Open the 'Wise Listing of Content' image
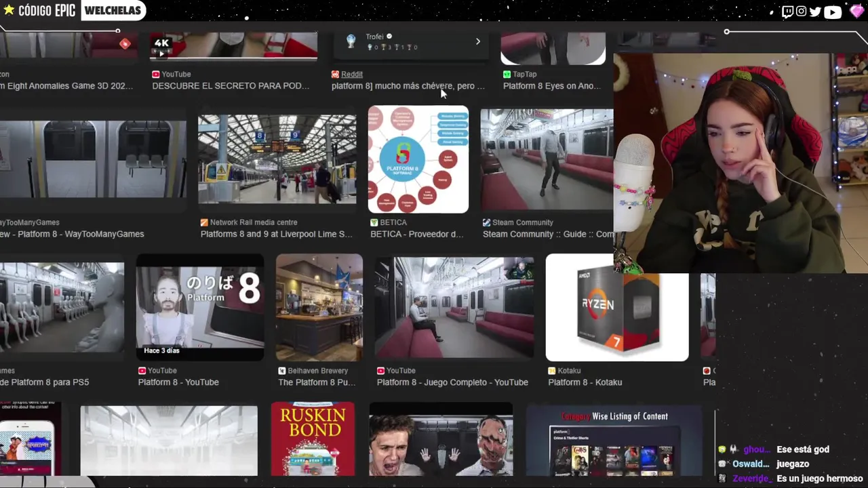This screenshot has width=868, height=488. pyautogui.click(x=614, y=441)
